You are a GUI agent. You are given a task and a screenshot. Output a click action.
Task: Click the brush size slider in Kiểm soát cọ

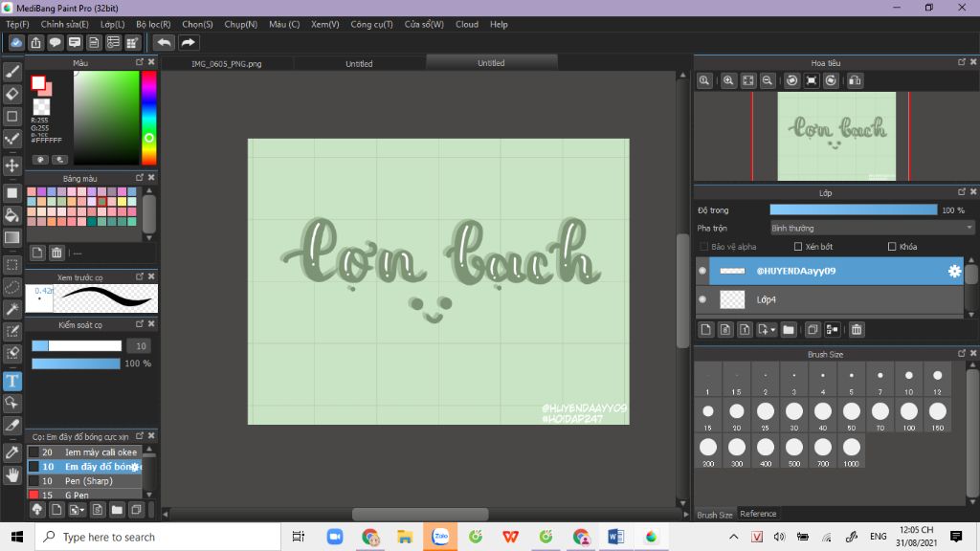77,345
